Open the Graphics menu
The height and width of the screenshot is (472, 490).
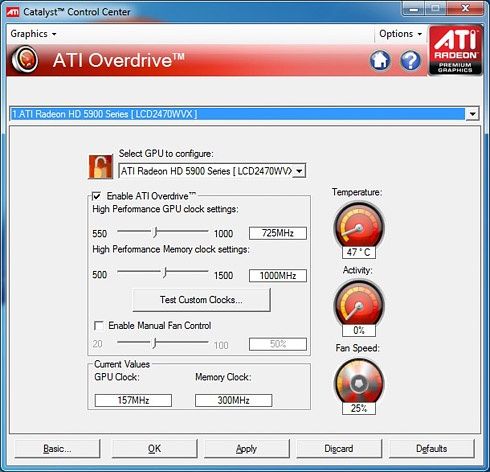33,34
